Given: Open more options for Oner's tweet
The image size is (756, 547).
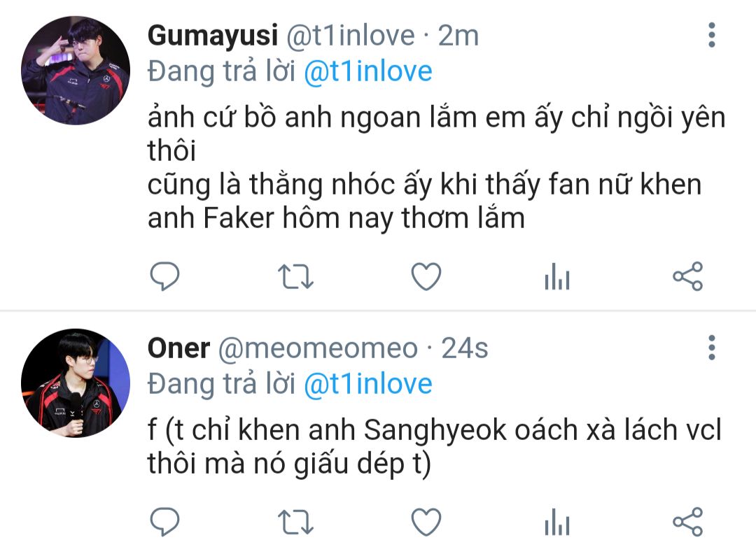Looking at the screenshot, I should click(x=712, y=348).
